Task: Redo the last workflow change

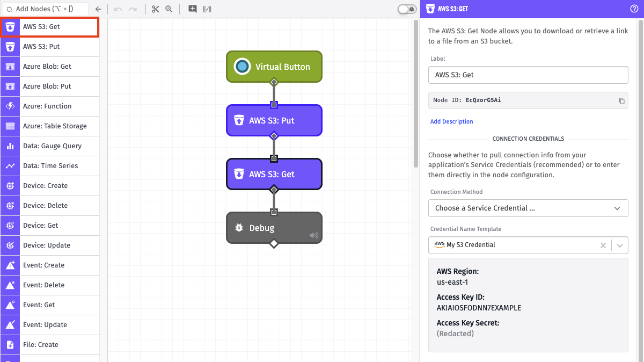Action: (133, 9)
